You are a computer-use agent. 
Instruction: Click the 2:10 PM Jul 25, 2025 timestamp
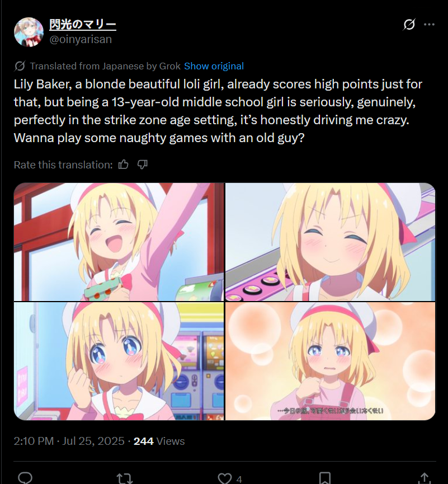[x=69, y=441]
